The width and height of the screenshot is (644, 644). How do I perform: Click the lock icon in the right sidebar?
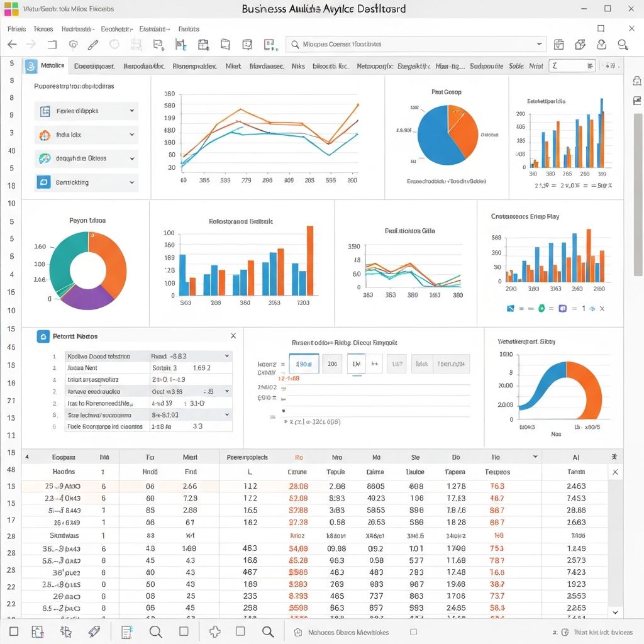[x=637, y=81]
